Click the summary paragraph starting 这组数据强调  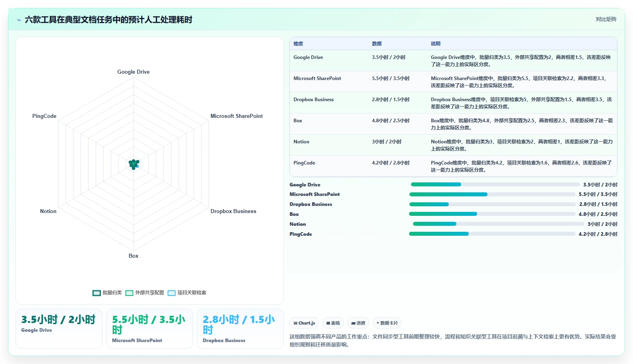click(x=453, y=341)
